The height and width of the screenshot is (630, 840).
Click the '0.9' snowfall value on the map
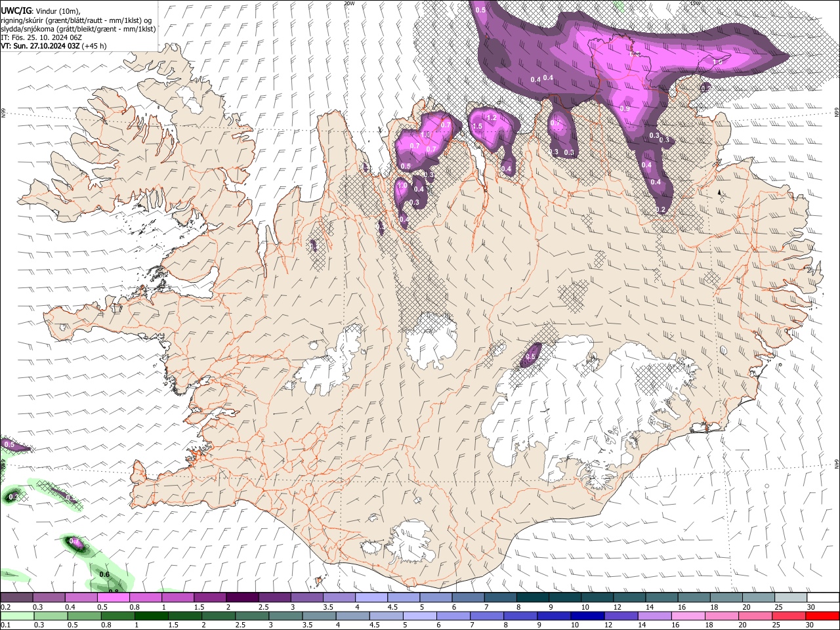pyautogui.click(x=625, y=109)
